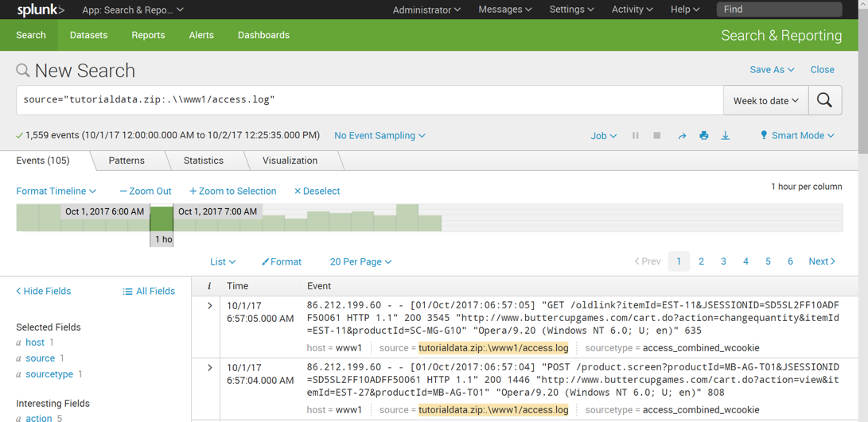Open Save As dropdown

773,70
